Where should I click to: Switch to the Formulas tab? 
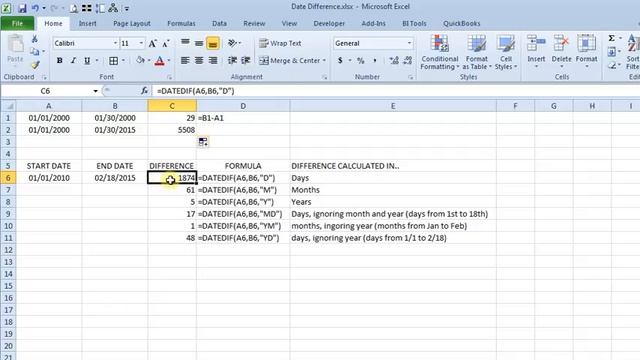(181, 24)
